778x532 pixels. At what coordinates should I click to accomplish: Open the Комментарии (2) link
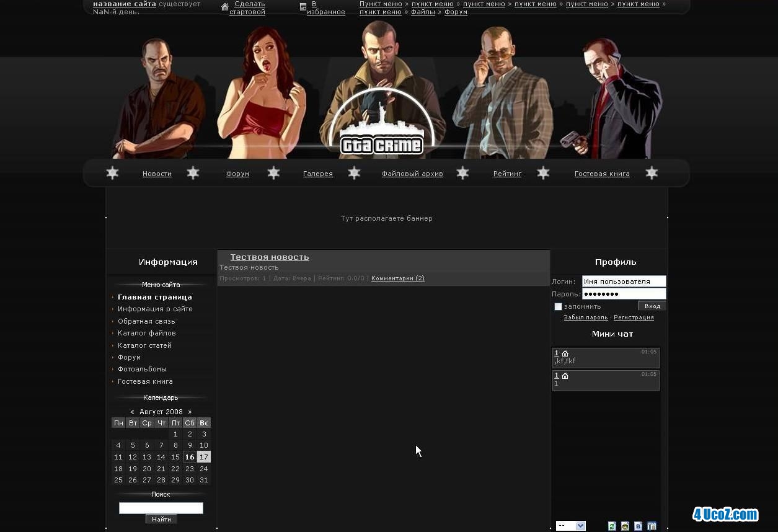[x=398, y=278]
